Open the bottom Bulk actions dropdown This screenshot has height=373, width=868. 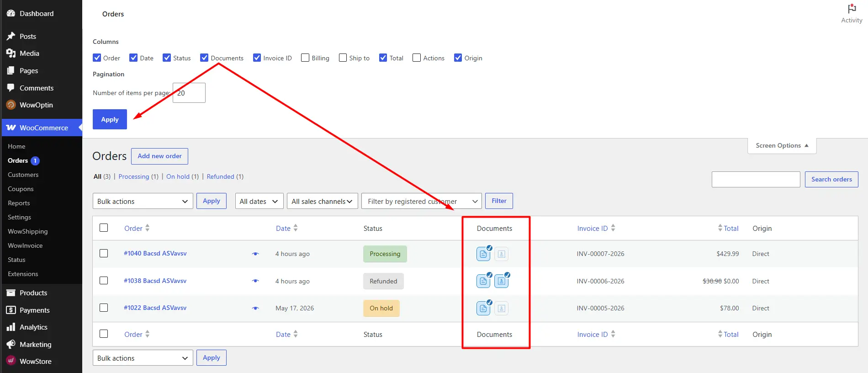(x=143, y=358)
